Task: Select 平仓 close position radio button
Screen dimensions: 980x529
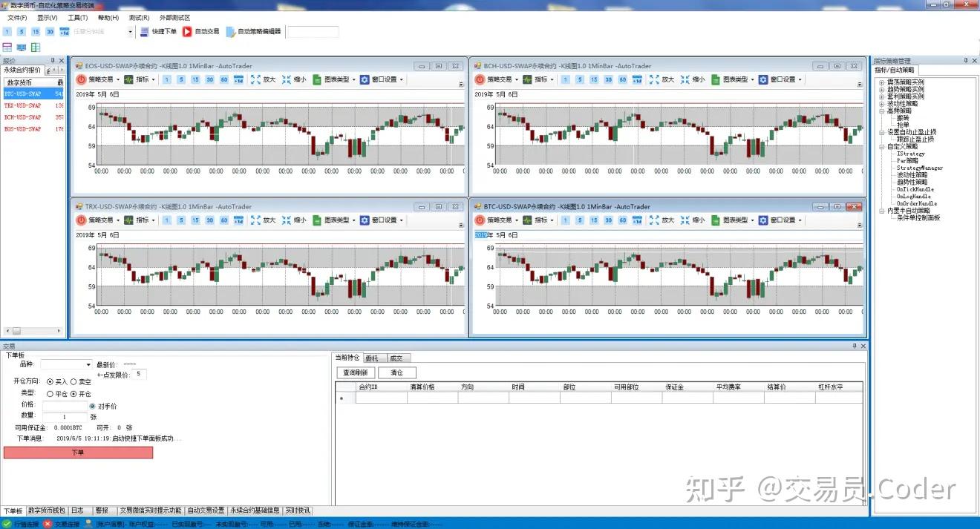Action: coord(50,394)
